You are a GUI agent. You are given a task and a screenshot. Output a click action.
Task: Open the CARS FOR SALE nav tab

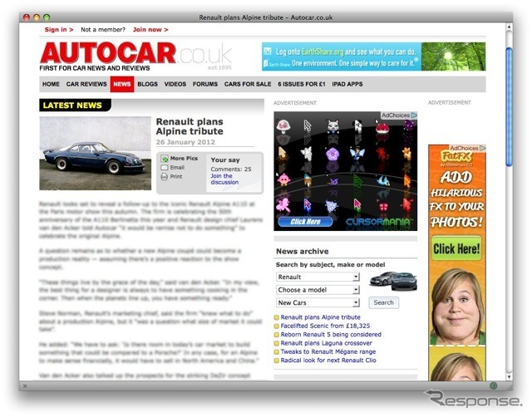pos(248,84)
